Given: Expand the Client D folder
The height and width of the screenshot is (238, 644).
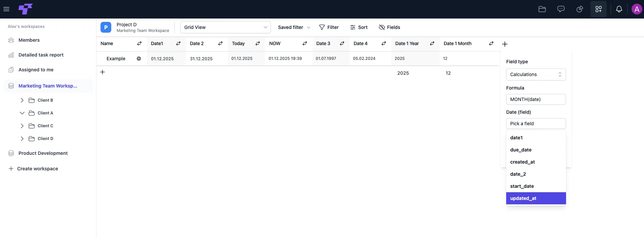Looking at the screenshot, I should pos(22,139).
